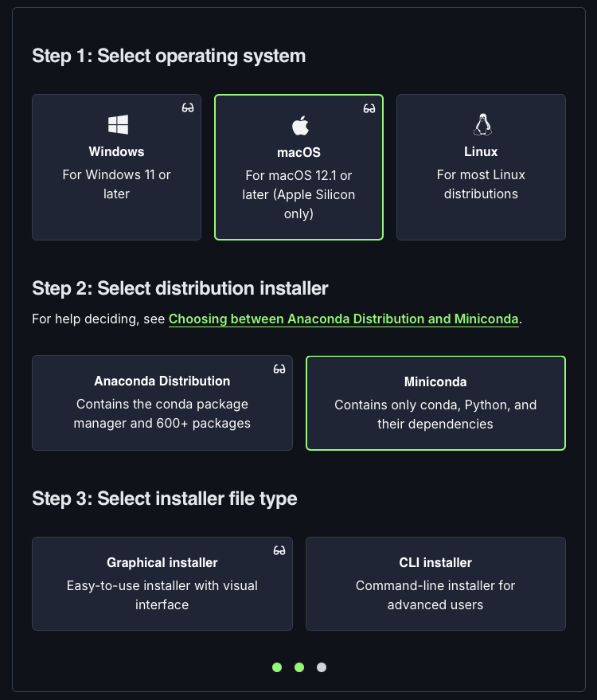597x700 pixels.
Task: Click the third gray progress dot
Action: coord(322,667)
